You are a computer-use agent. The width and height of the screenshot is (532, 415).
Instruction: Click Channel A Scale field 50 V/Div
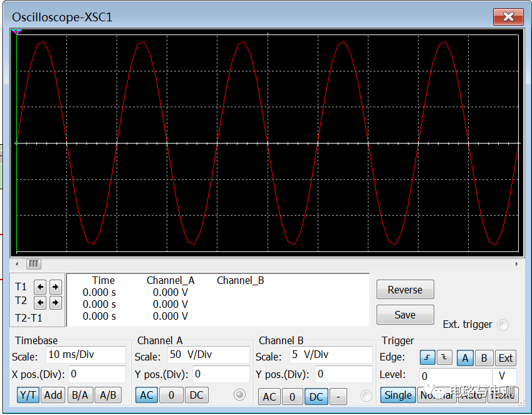coord(209,355)
